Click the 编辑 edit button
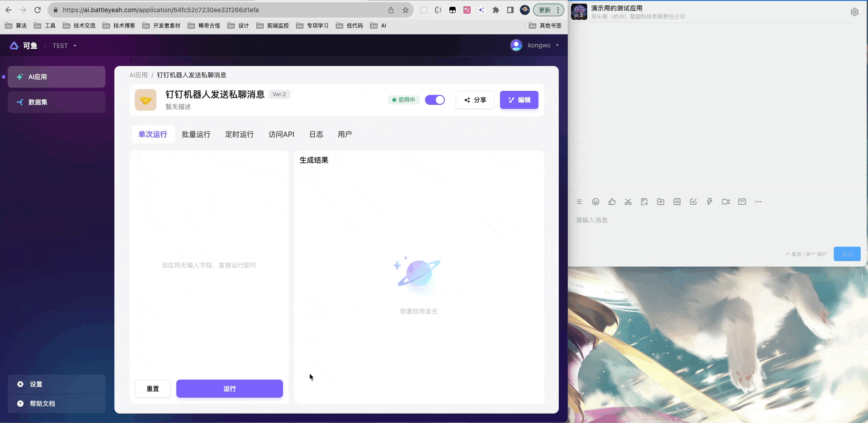The image size is (868, 423). [x=519, y=100]
